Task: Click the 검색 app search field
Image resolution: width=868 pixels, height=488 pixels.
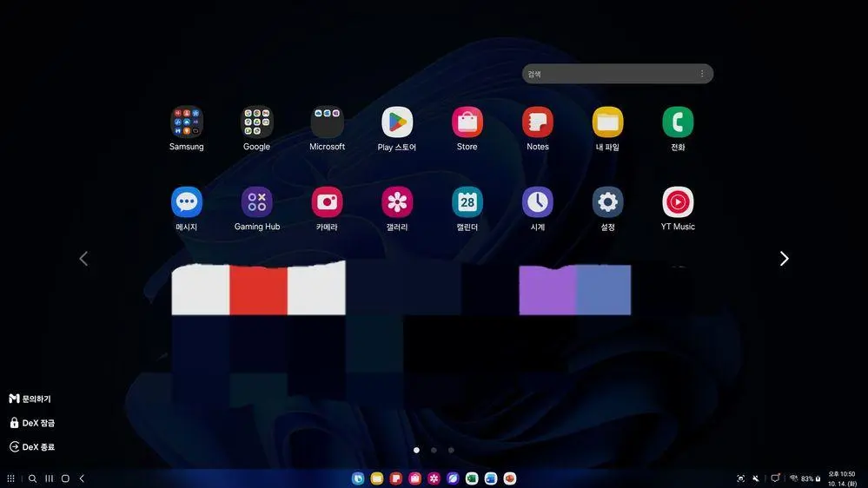Action: coord(617,74)
